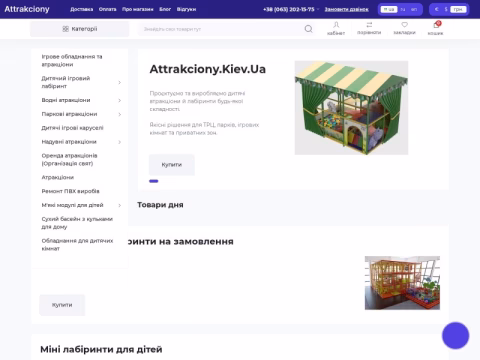Open Надувні атракціони category
The width and height of the screenshot is (480, 360).
point(69,142)
